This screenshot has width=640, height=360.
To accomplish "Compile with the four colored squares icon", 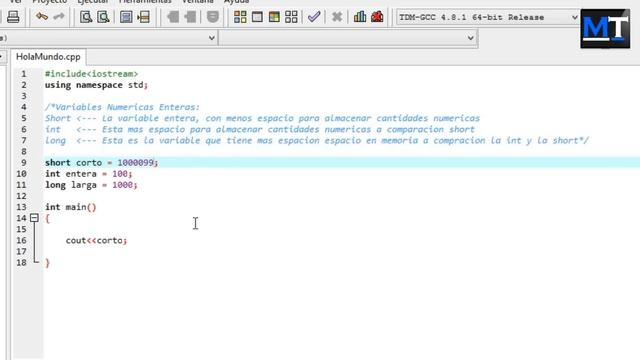I will tap(240, 17).
